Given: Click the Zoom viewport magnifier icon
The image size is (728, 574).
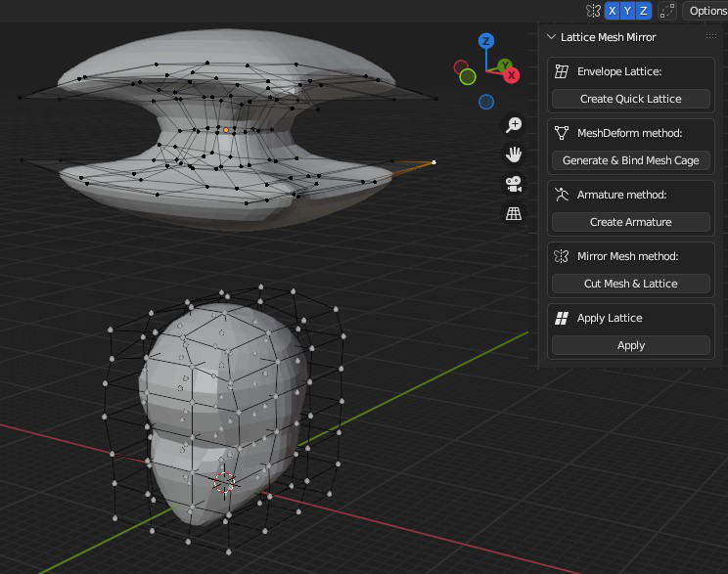Looking at the screenshot, I should click(x=514, y=125).
